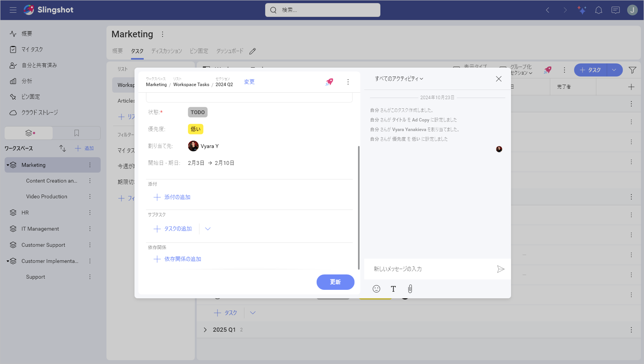Open ピン固定 in the sidebar
Viewport: 644px width, 364px height.
31,97
